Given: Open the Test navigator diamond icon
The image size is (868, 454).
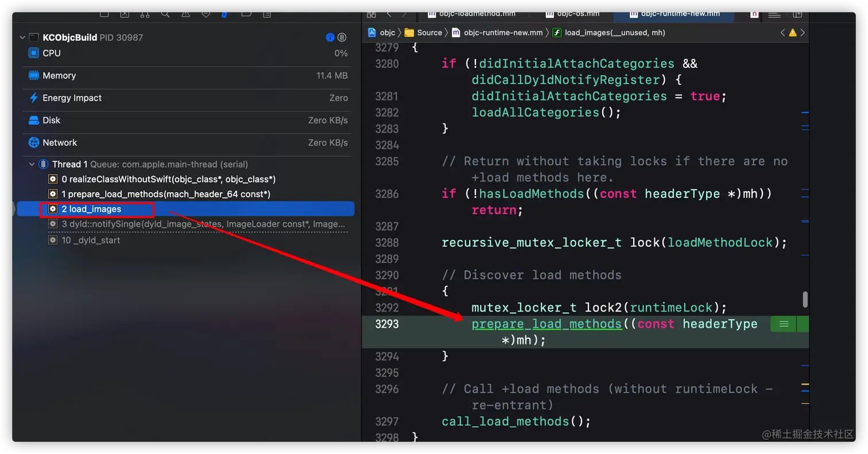Looking at the screenshot, I should (x=206, y=14).
